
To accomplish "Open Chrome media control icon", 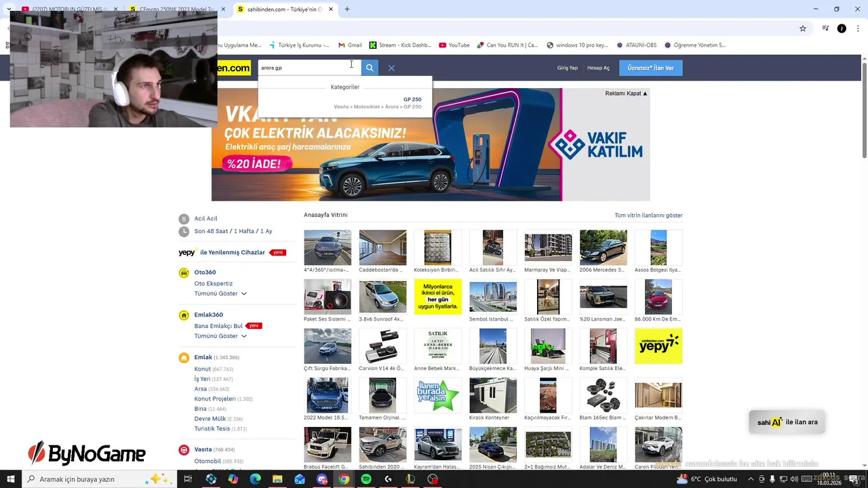I will (825, 28).
